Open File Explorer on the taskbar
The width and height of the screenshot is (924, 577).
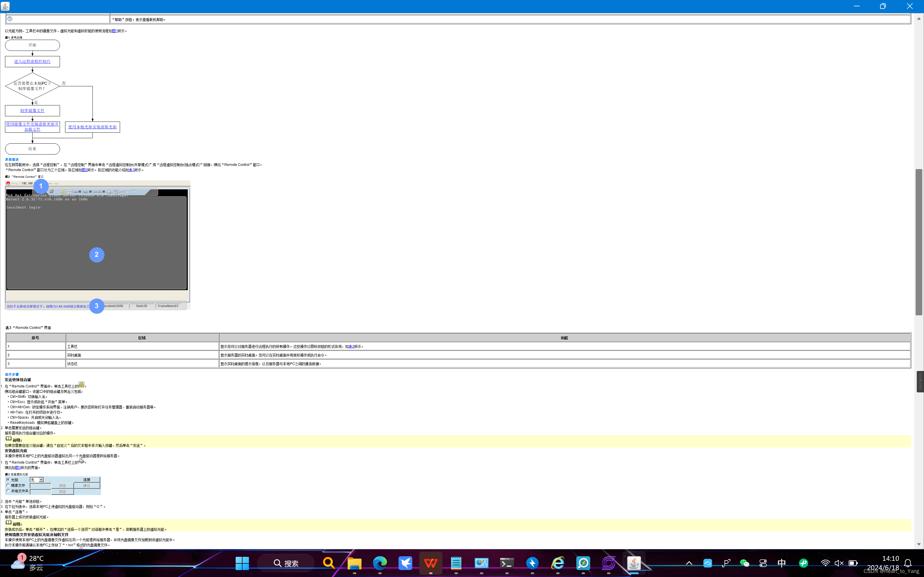[354, 563]
